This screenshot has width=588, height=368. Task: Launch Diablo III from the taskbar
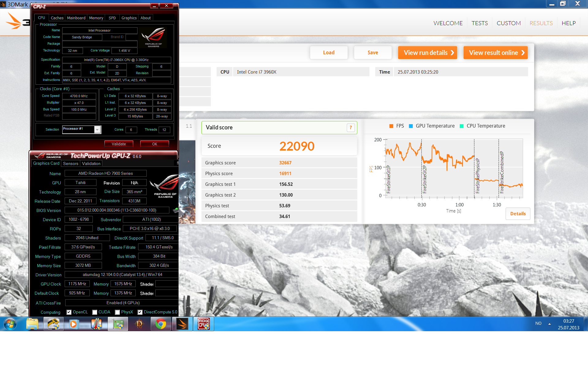[139, 324]
